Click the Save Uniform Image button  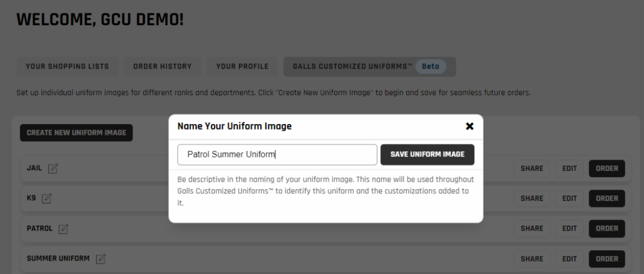[x=427, y=154]
